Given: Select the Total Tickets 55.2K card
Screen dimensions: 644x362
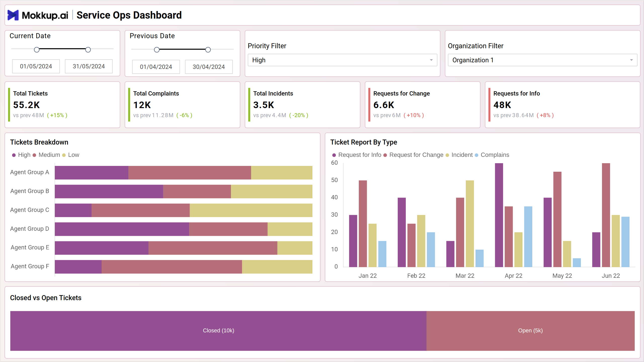Looking at the screenshot, I should tap(62, 105).
